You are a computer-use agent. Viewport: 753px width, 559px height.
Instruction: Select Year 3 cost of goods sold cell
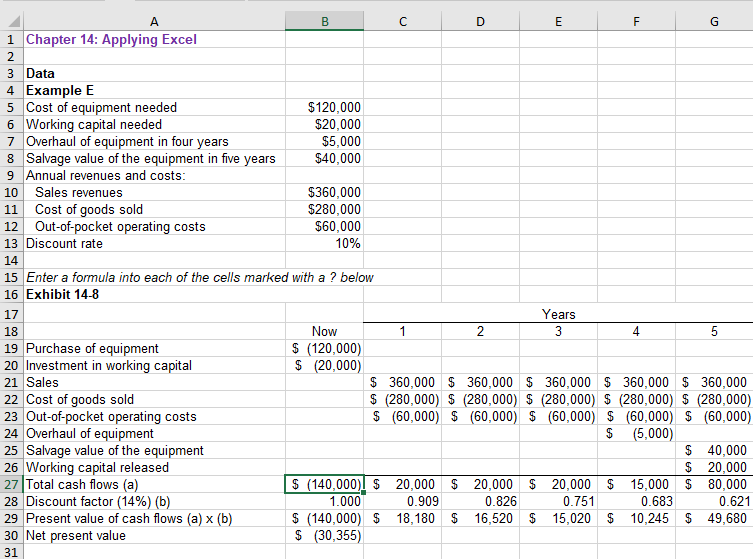click(x=559, y=400)
